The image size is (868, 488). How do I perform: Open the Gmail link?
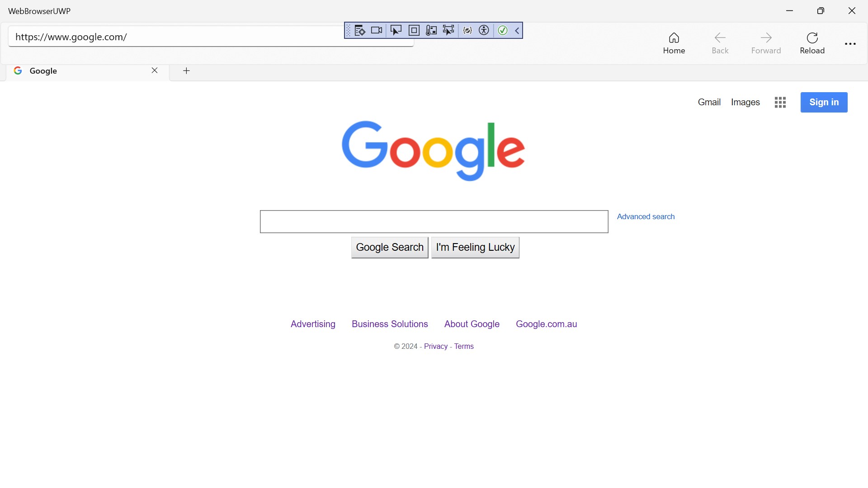[709, 102]
